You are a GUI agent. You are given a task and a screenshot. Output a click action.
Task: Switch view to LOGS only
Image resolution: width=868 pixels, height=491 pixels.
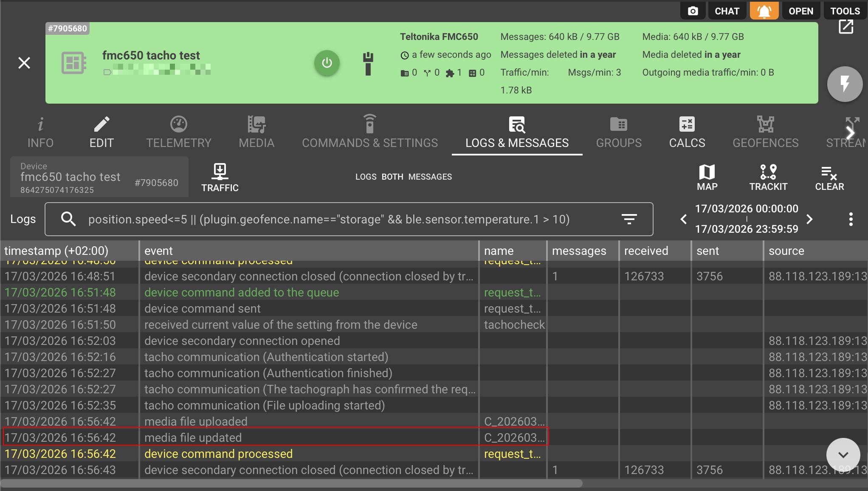[366, 177]
